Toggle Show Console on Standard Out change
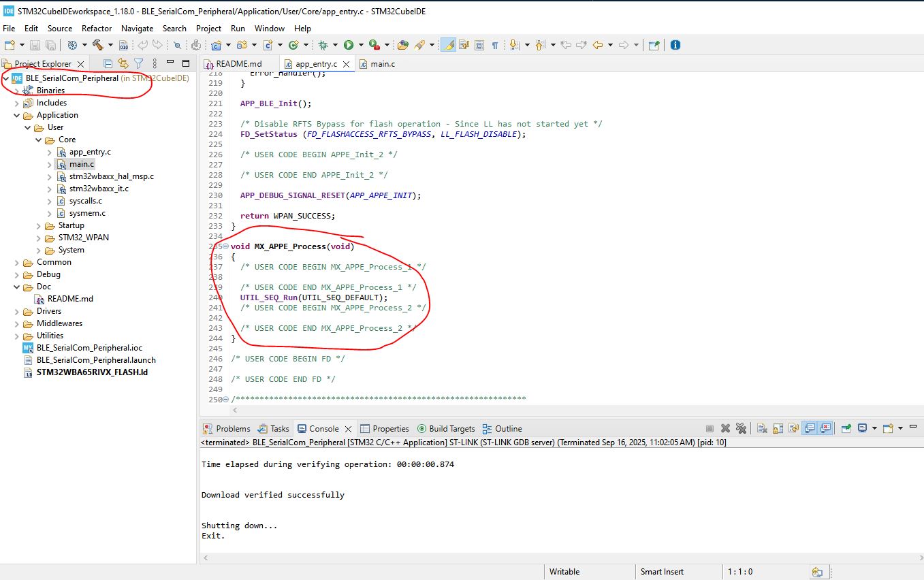 [810, 429]
